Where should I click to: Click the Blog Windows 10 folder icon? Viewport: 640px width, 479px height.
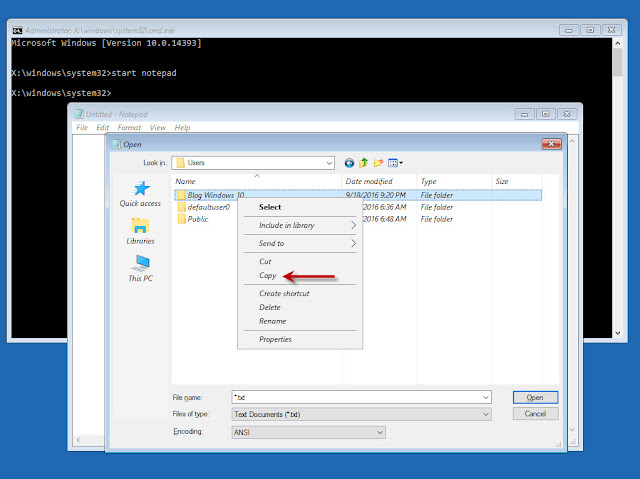pyautogui.click(x=181, y=195)
